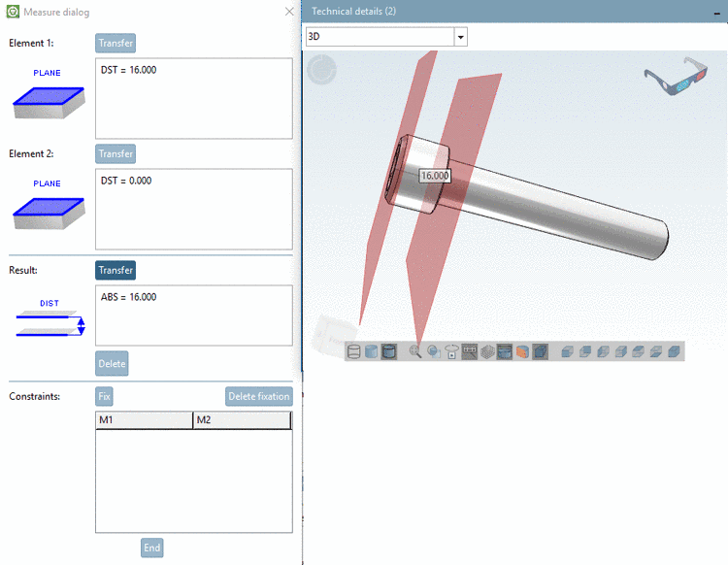
Task: Select the third standard view cube
Action: [603, 351]
